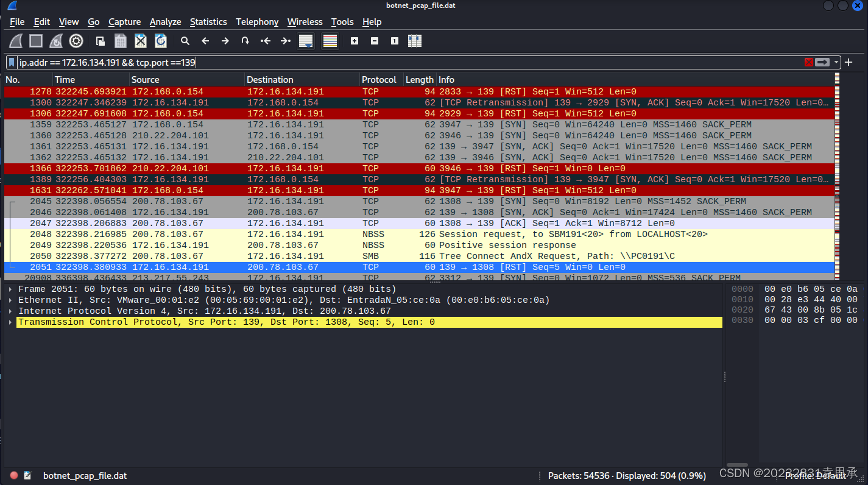Open a capture file toolbar icon
868x485 pixels.
[101, 41]
